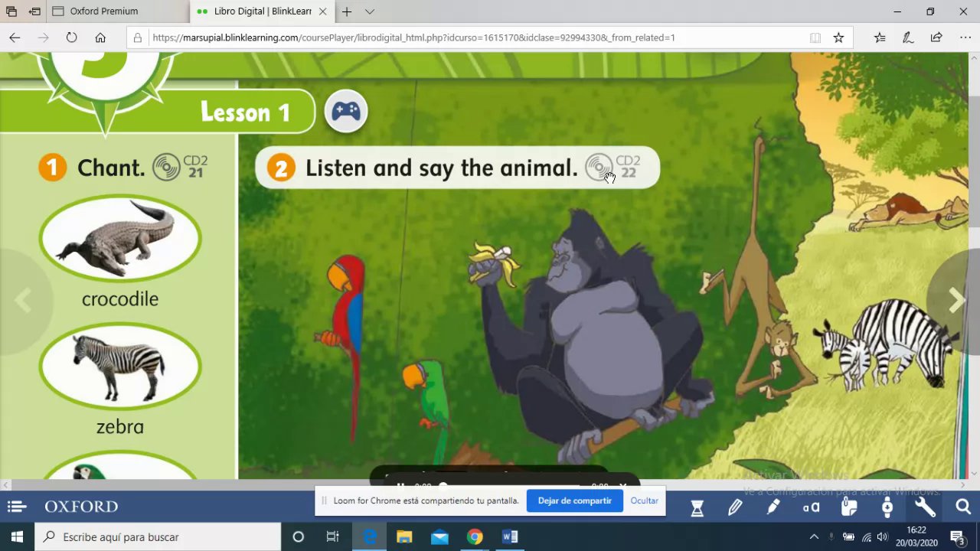The image size is (980, 551).
Task: Click the word crocodile
Action: click(120, 299)
